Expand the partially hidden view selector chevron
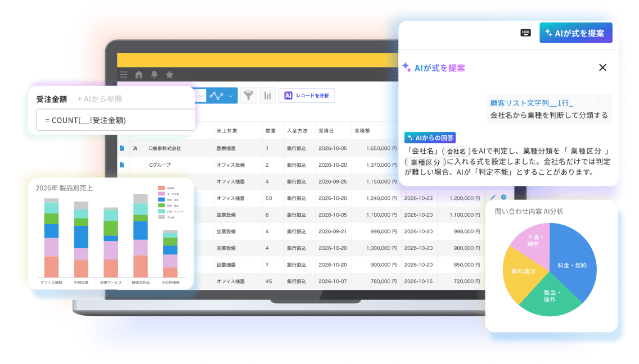639x364 pixels. (x=200, y=96)
